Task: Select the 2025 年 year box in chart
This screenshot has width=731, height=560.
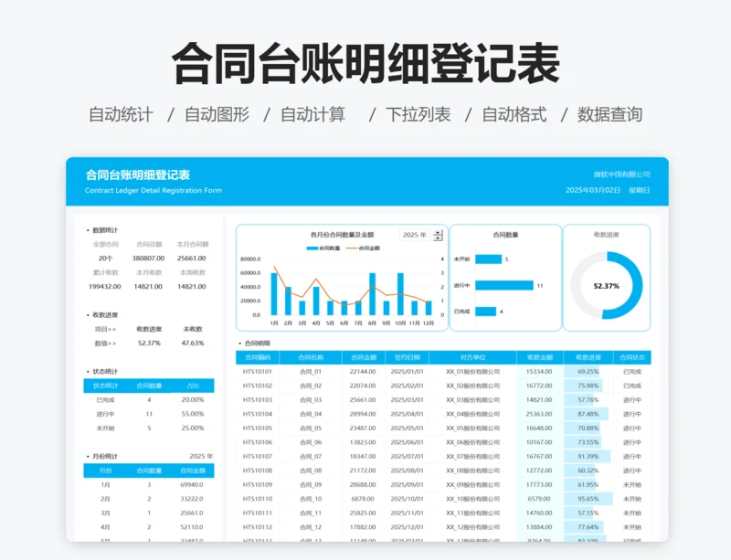Action: pyautogui.click(x=415, y=235)
